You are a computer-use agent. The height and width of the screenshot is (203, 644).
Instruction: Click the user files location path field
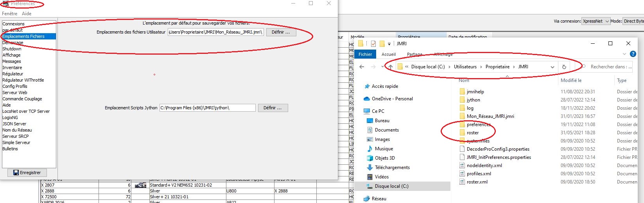216,32
